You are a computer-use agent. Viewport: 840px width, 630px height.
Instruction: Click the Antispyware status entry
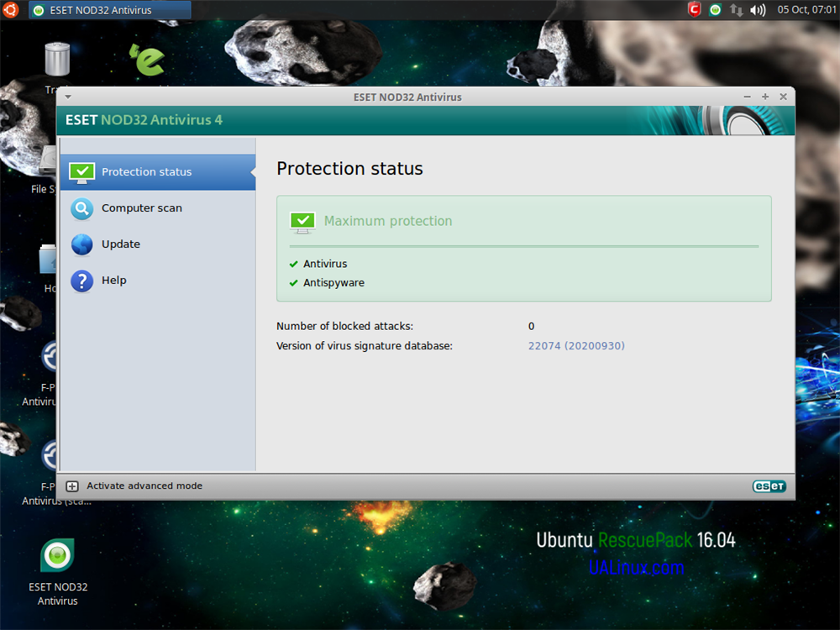coord(333,283)
